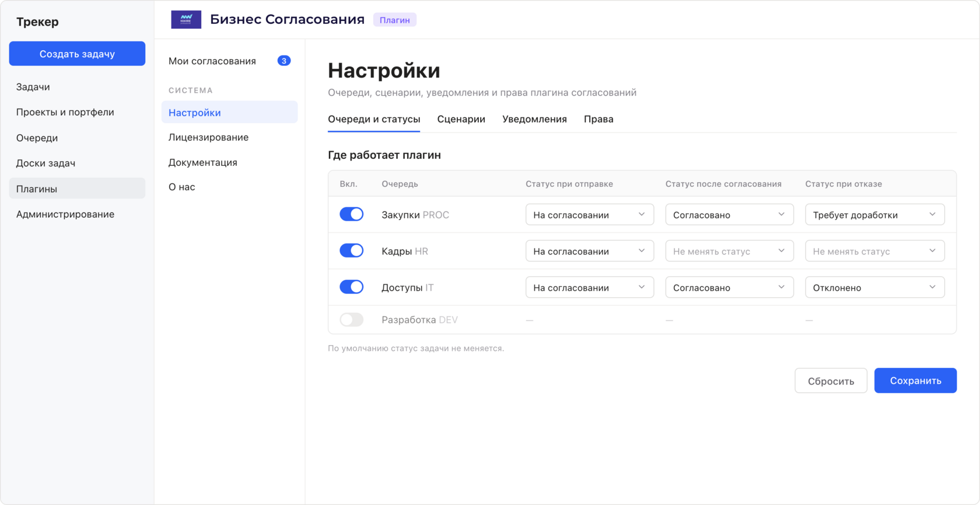Screen dimensions: 980x505
Task: Click the Сохранить button
Action: (x=915, y=381)
